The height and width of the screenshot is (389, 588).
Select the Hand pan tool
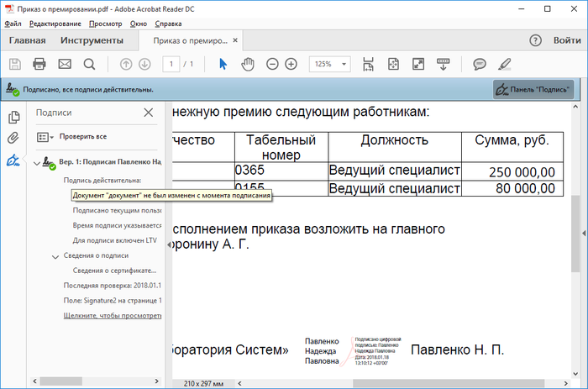click(248, 64)
